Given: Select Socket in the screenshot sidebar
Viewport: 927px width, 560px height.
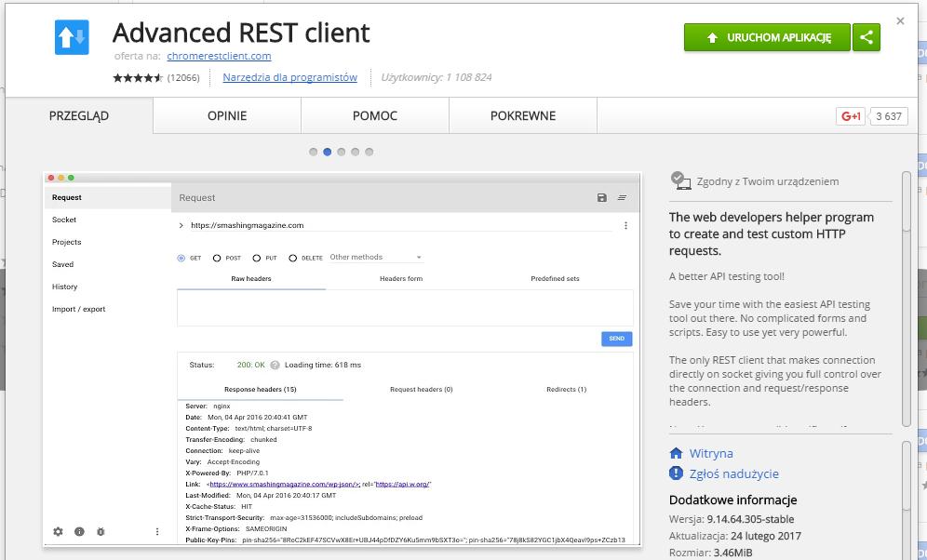Looking at the screenshot, I should pos(64,220).
